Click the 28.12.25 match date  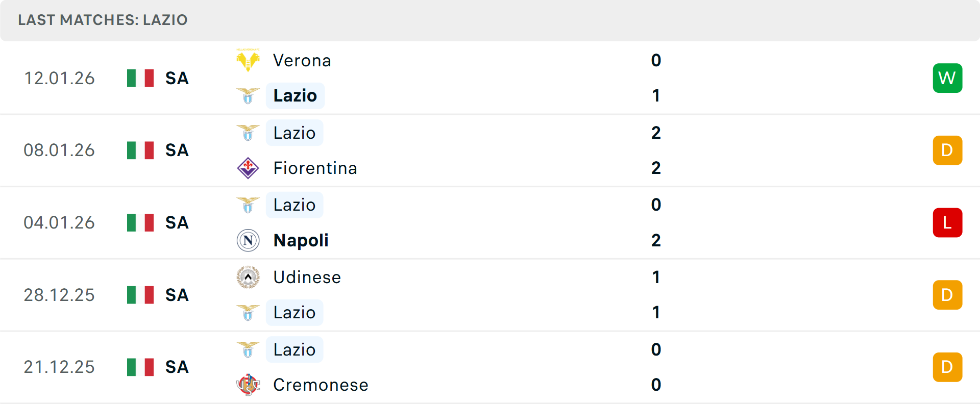(x=59, y=295)
